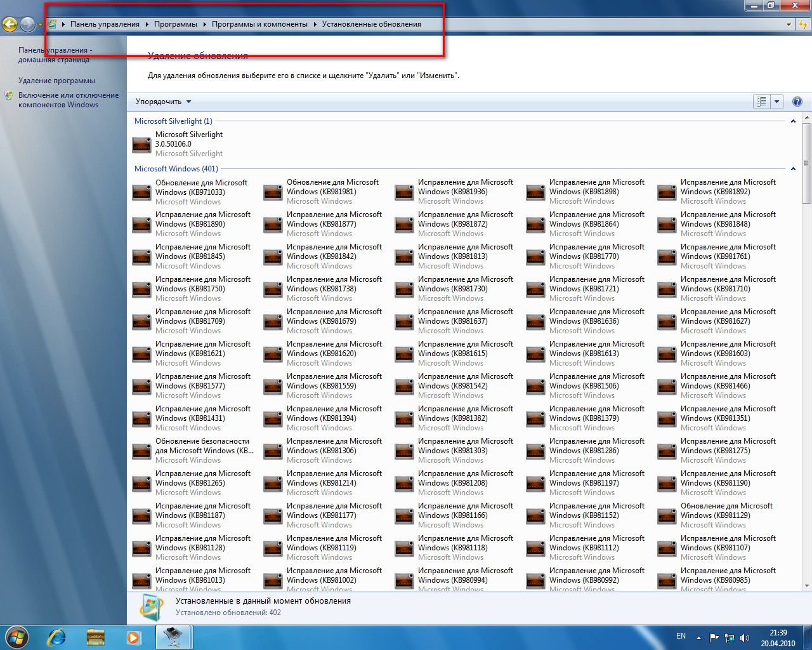812x650 pixels.
Task: Select fix entry text KB981845
Action: coord(203,251)
